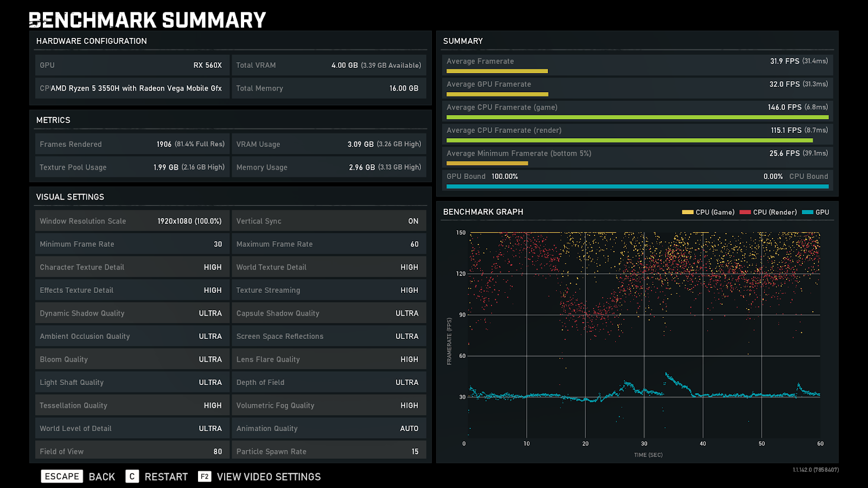Click the Vertical Sync value "ON"
The width and height of the screenshot is (868, 488).
[413, 221]
